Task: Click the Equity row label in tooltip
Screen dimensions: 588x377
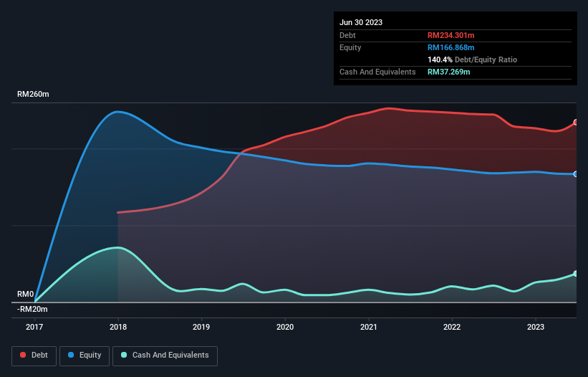Action: [350, 47]
